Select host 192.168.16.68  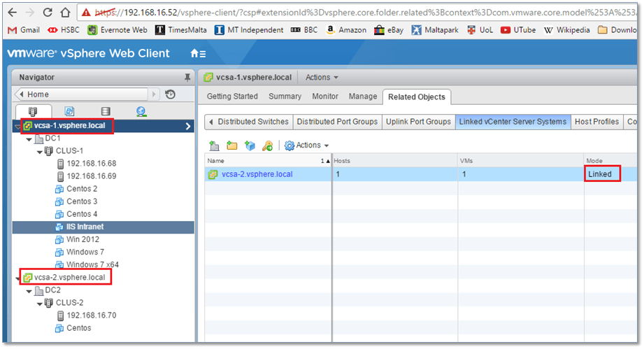91,164
